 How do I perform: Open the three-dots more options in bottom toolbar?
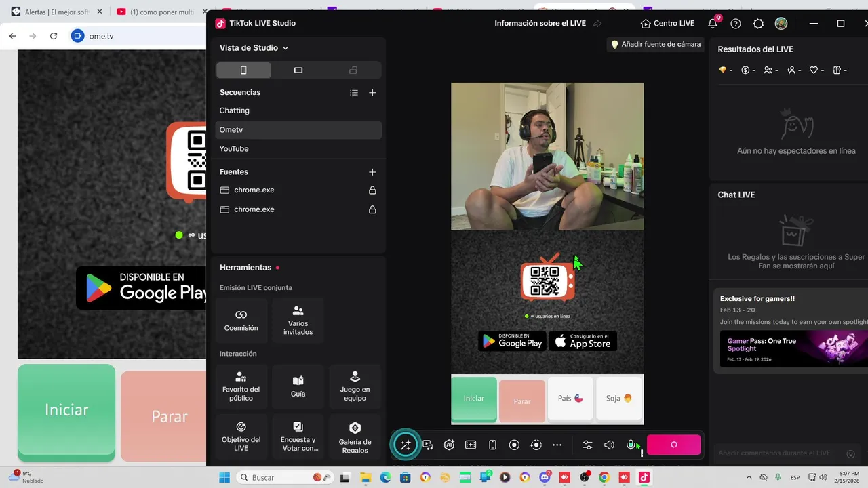coord(557,445)
